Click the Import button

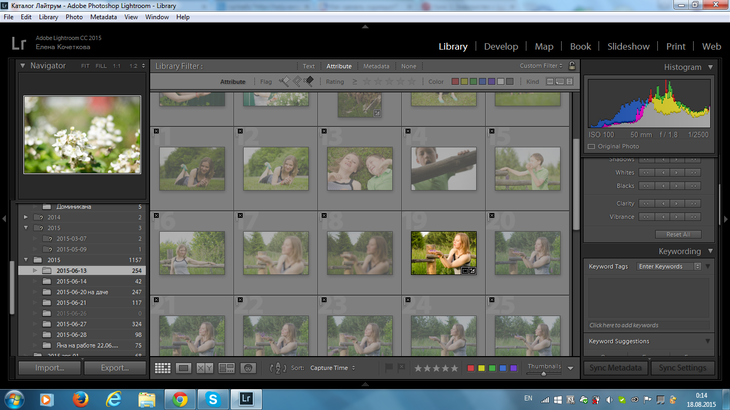point(49,368)
